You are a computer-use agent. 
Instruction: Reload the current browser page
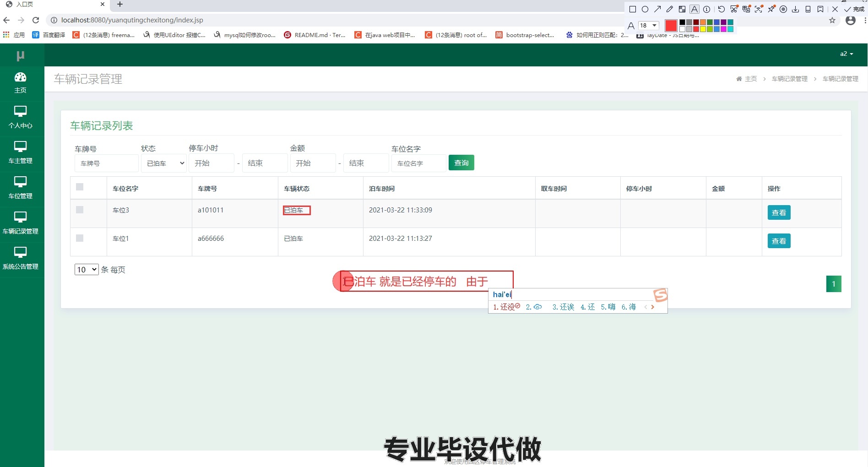point(36,20)
